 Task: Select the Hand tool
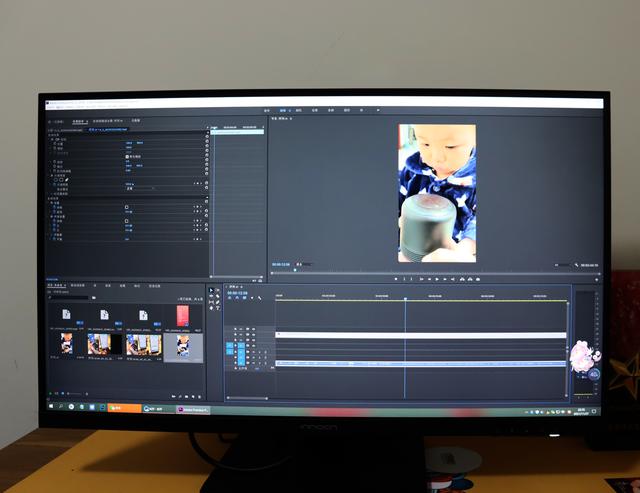211,308
